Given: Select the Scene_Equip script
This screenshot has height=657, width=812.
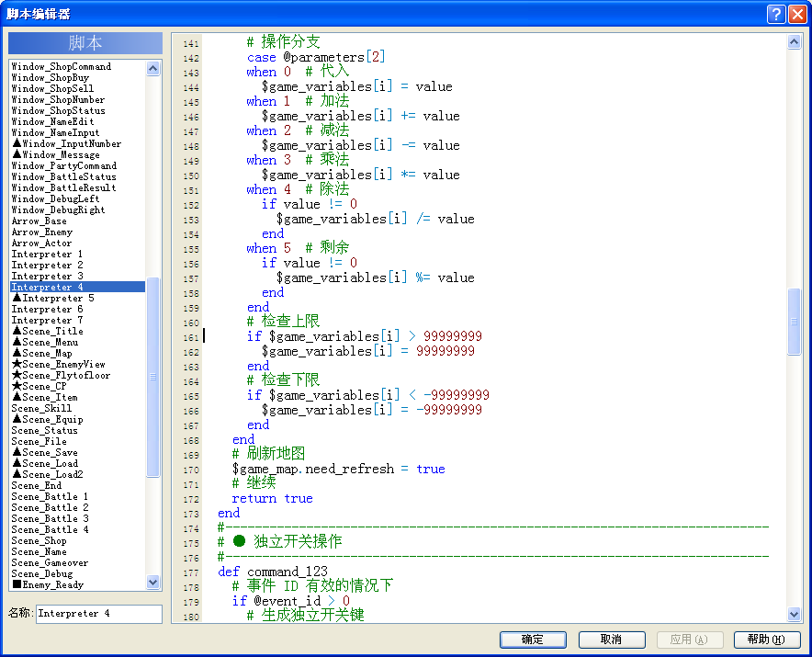Looking at the screenshot, I should coord(78,420).
